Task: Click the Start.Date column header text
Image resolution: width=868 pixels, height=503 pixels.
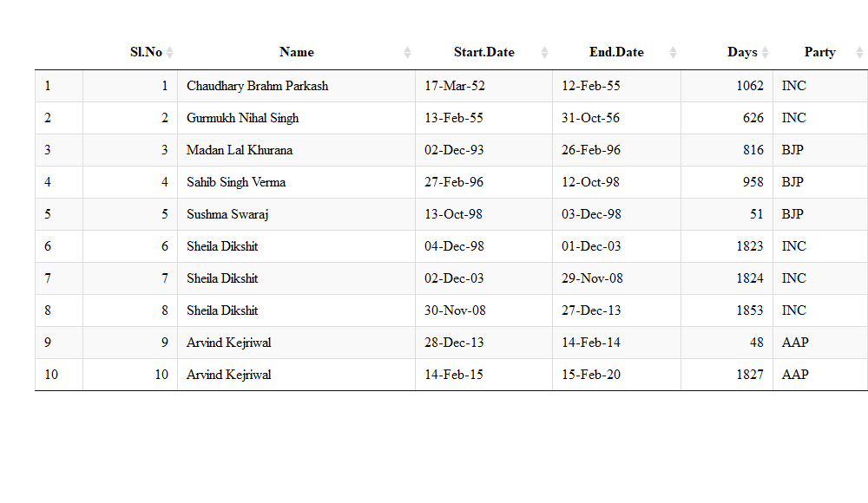Action: point(483,52)
